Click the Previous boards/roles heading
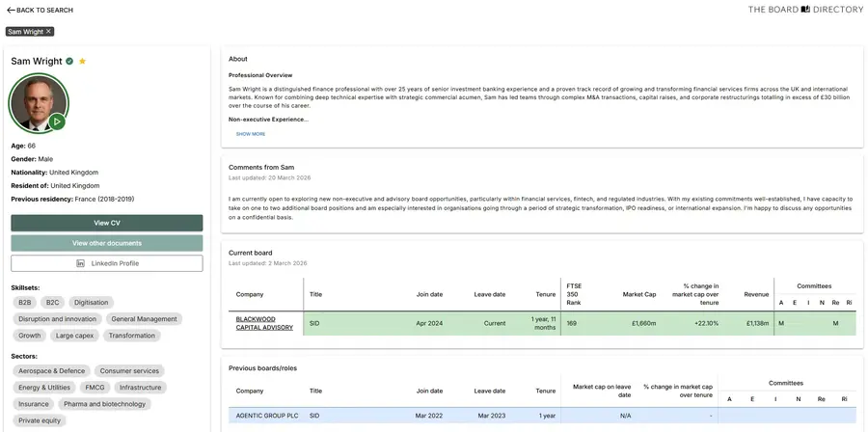Viewport: 868px width, 432px height. (x=262, y=367)
